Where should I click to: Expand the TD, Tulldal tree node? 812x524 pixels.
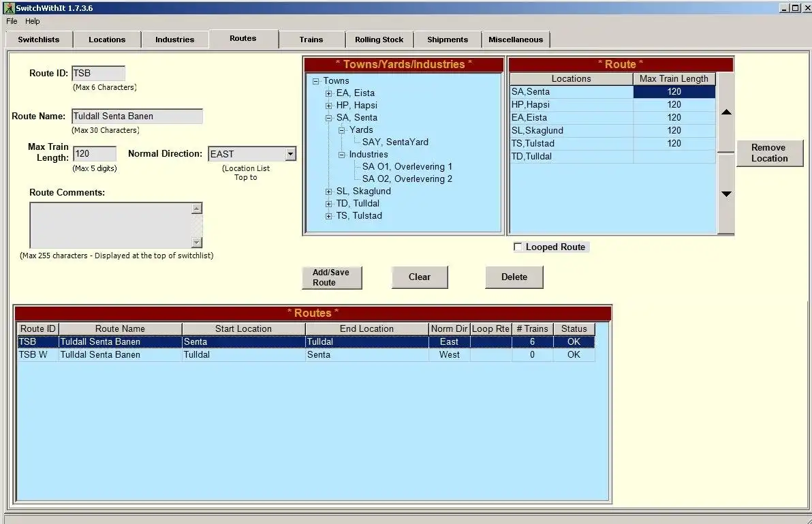[329, 203]
